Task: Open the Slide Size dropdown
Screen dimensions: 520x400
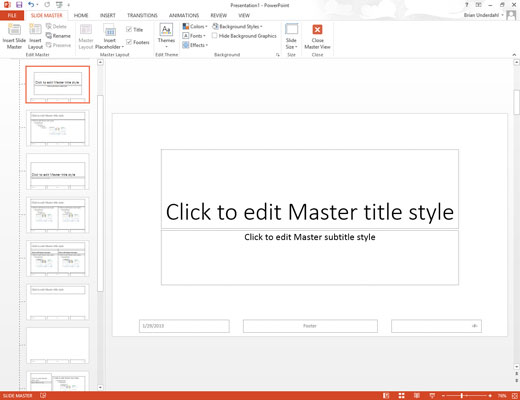Action: [291, 37]
